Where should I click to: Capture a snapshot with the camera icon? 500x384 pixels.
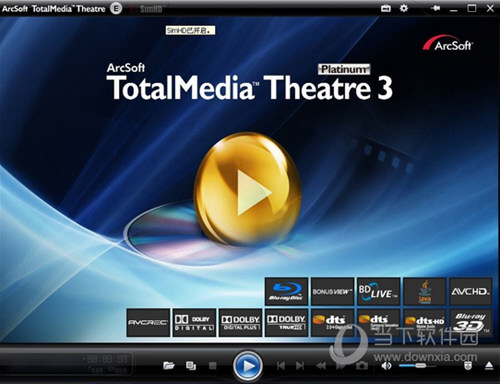pos(362,366)
